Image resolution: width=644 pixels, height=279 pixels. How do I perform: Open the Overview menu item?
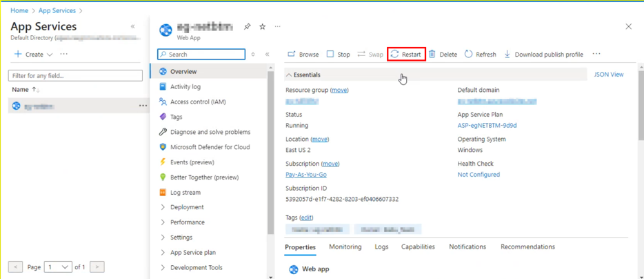click(x=209, y=72)
